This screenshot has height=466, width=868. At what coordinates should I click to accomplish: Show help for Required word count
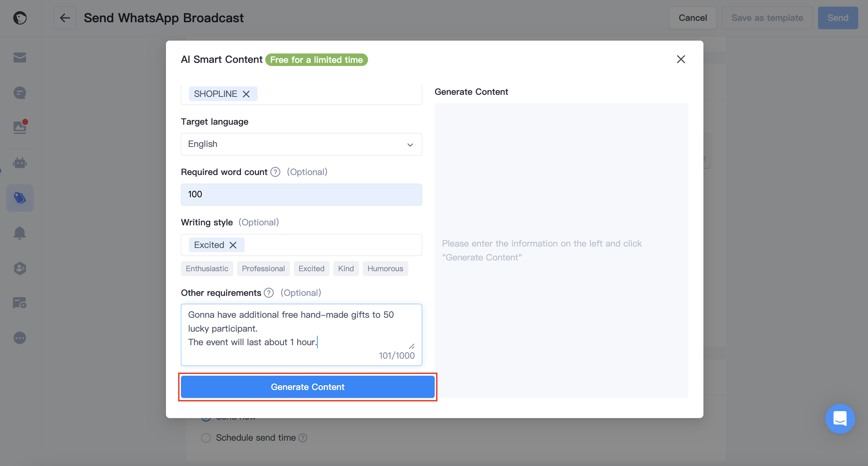click(x=275, y=172)
